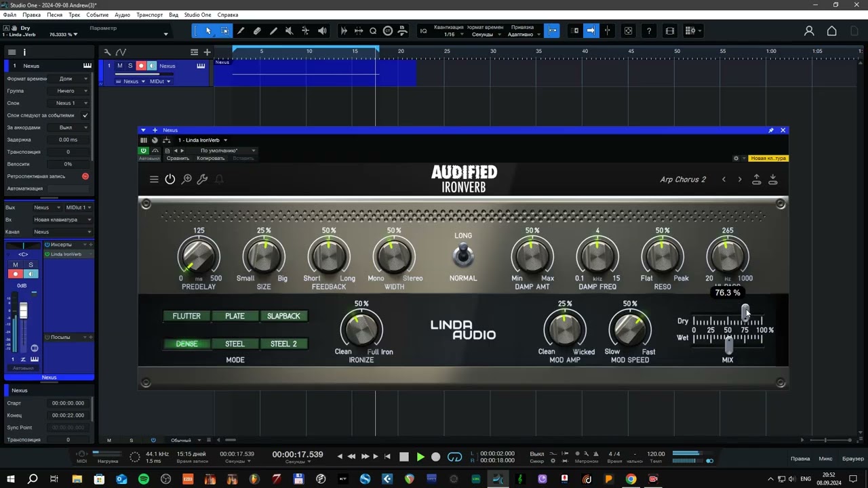Open the Правка menu
The width and height of the screenshot is (868, 488).
pyautogui.click(x=31, y=15)
